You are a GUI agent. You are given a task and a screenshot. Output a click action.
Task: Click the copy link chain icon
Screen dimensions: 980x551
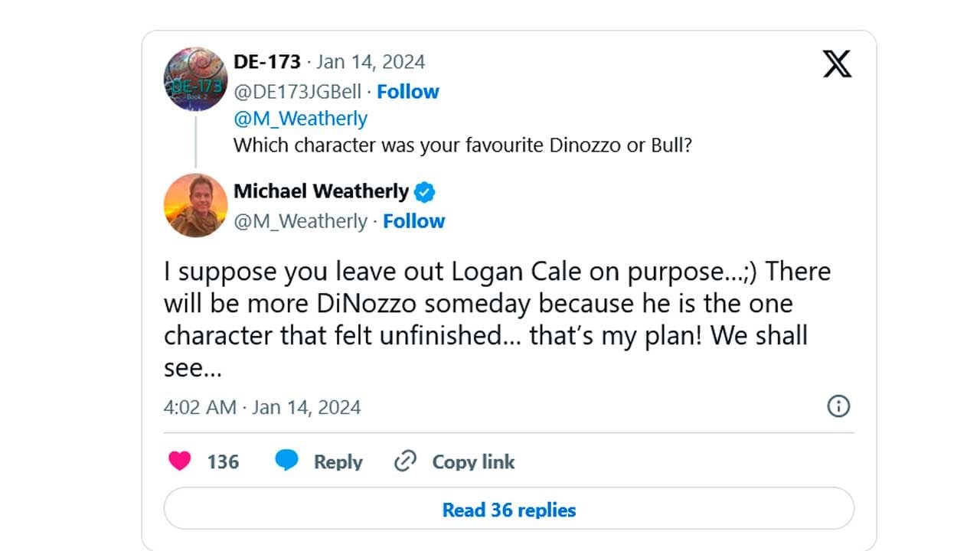[x=404, y=461]
